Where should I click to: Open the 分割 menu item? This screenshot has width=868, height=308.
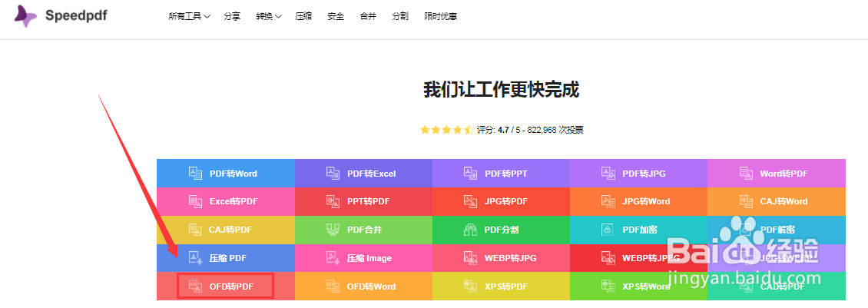tap(400, 16)
